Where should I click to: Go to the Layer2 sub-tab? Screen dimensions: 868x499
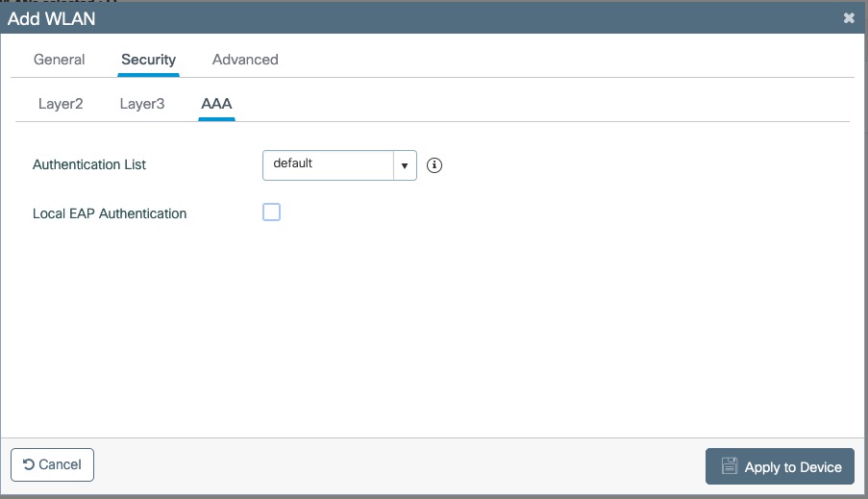pyautogui.click(x=61, y=104)
